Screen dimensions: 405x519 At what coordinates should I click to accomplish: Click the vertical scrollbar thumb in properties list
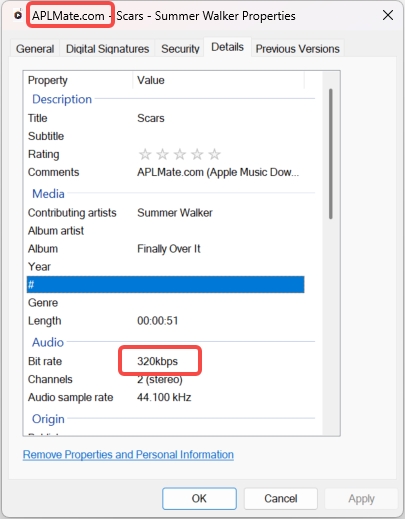tap(331, 154)
